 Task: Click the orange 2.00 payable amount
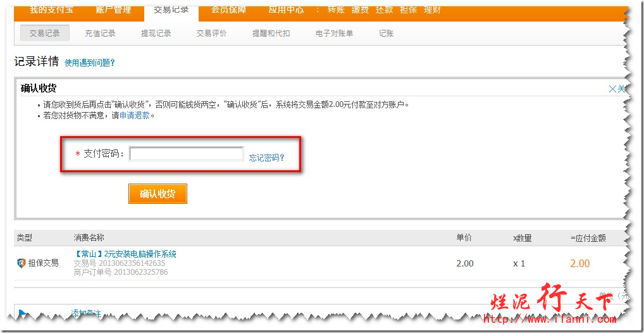(580, 263)
